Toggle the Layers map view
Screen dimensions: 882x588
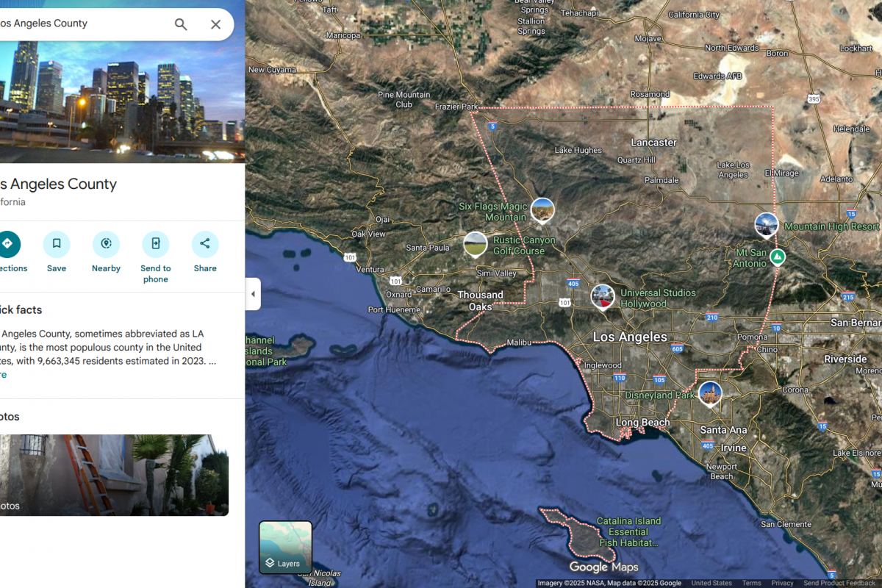click(285, 548)
